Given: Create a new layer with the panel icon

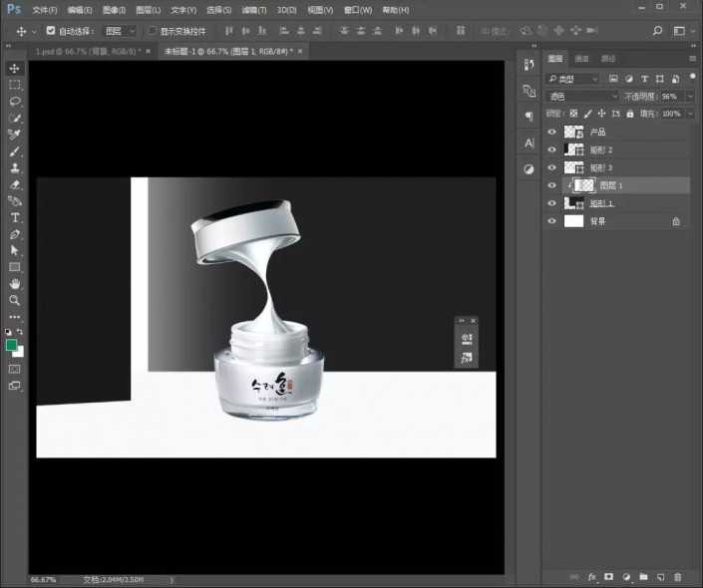Looking at the screenshot, I should pos(660,577).
